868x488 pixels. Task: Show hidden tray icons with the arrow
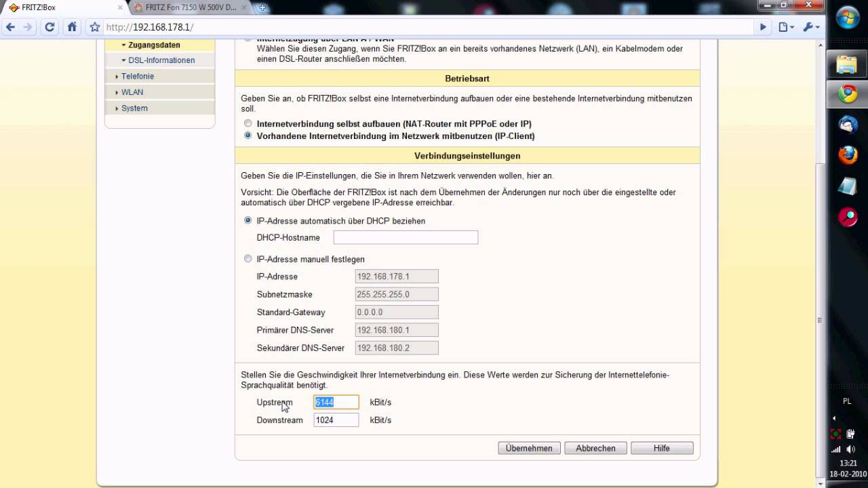click(x=834, y=418)
